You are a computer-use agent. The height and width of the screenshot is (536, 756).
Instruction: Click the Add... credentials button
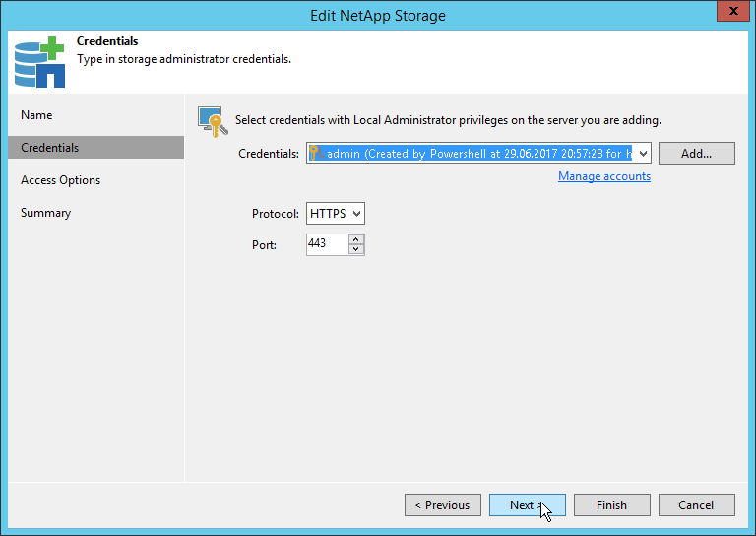point(696,154)
